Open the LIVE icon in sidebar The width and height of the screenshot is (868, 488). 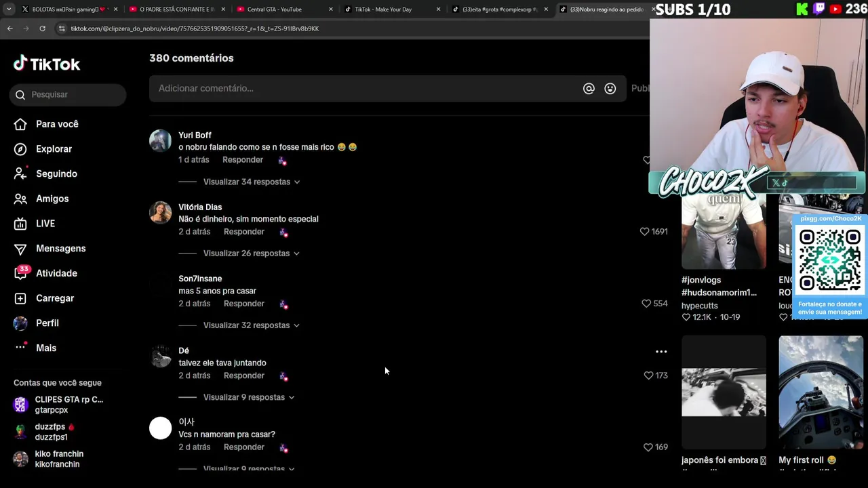click(x=20, y=224)
